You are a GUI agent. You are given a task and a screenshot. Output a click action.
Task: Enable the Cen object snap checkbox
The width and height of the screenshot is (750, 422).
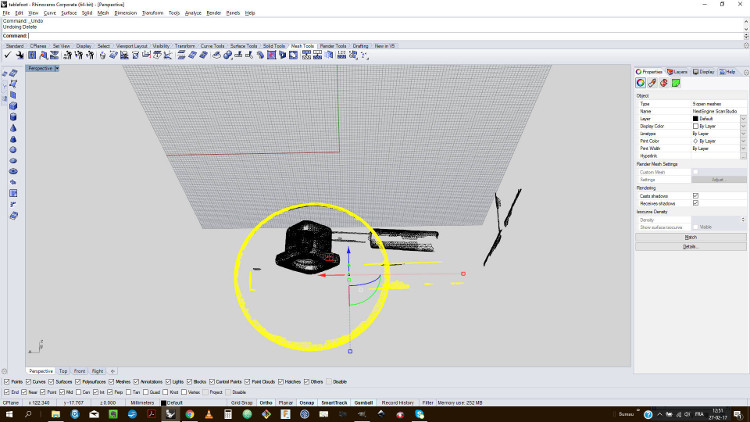click(x=78, y=392)
